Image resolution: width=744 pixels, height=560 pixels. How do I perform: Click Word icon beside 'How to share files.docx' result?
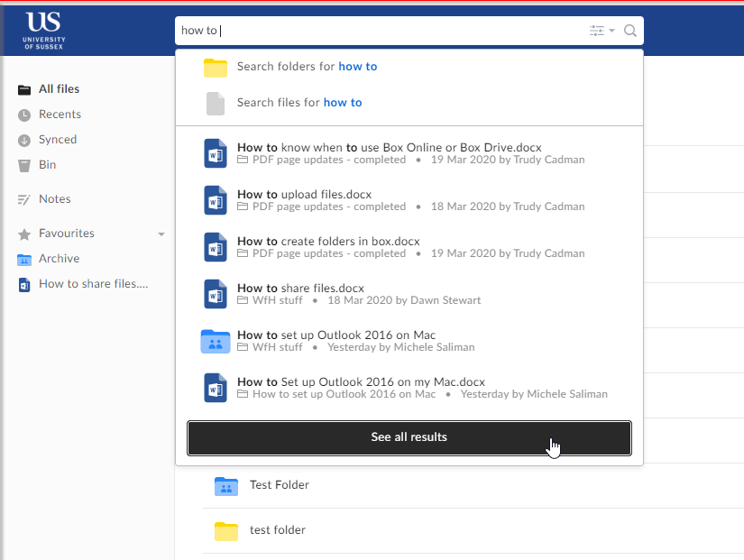pos(216,294)
